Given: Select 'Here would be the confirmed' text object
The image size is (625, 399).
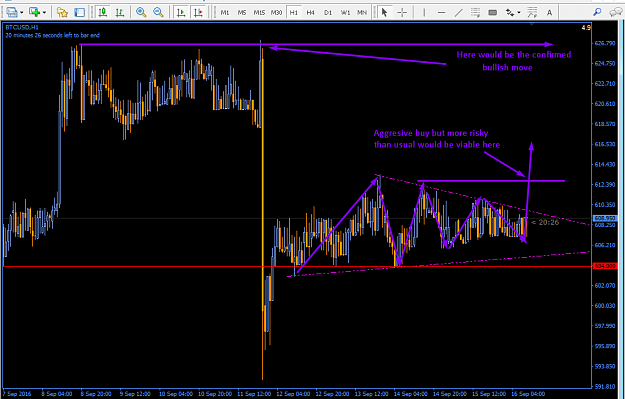Looking at the screenshot, I should tap(514, 55).
